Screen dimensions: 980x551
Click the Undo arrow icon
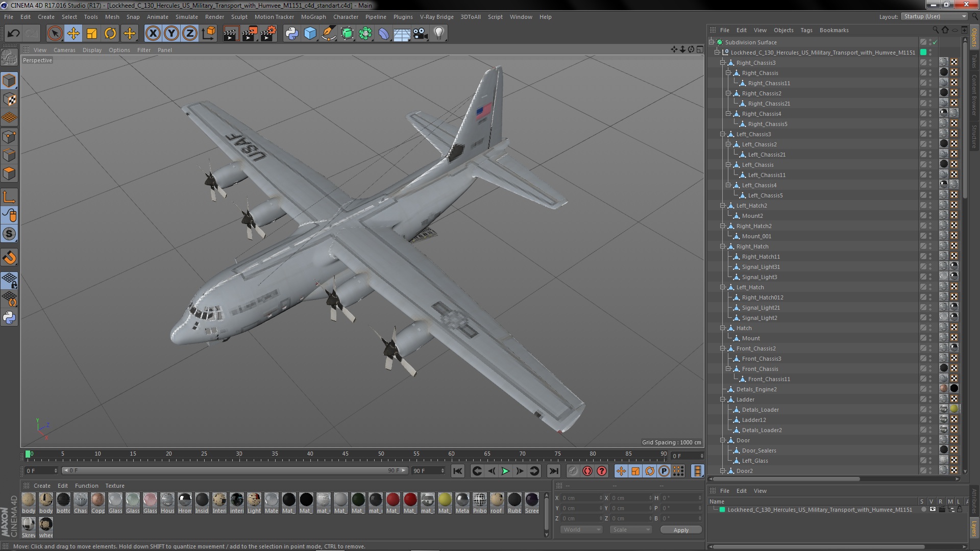point(13,34)
